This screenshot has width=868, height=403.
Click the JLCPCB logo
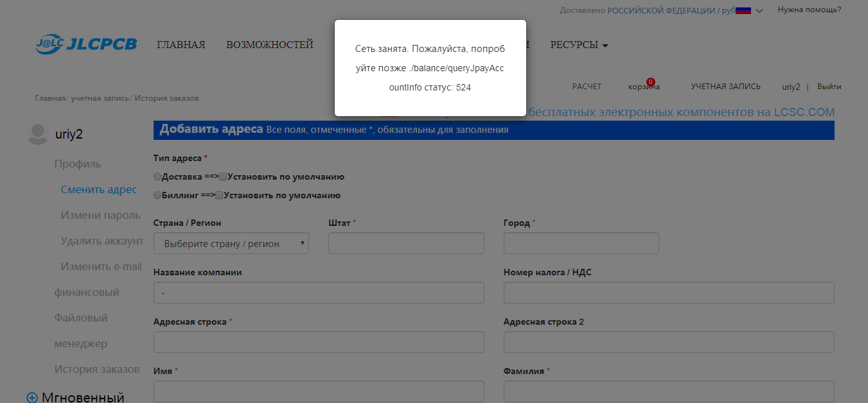point(86,44)
